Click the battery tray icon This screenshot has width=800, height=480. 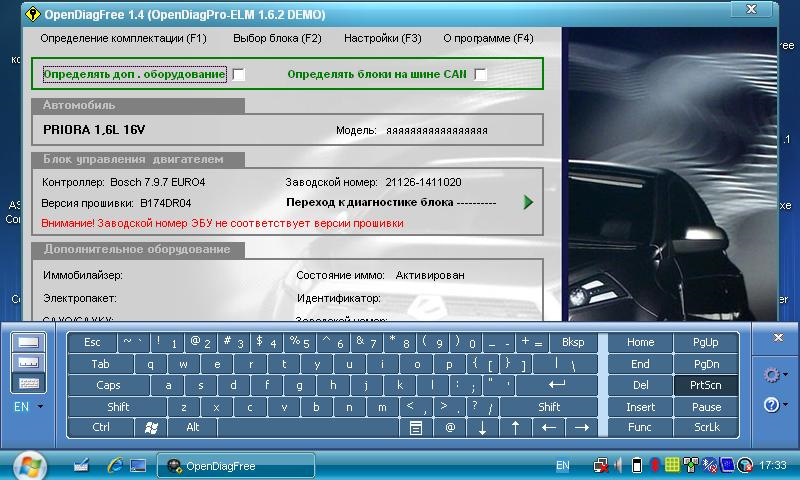pos(637,465)
